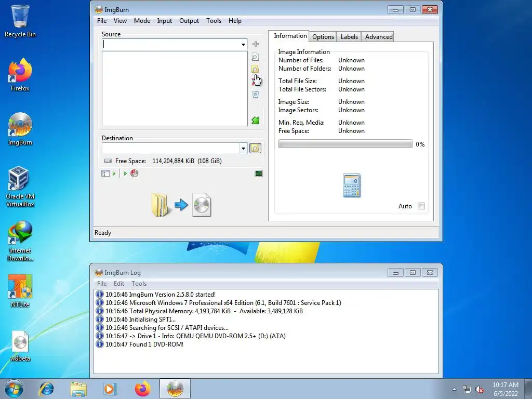
Task: Open the View menu
Action: pyautogui.click(x=120, y=21)
